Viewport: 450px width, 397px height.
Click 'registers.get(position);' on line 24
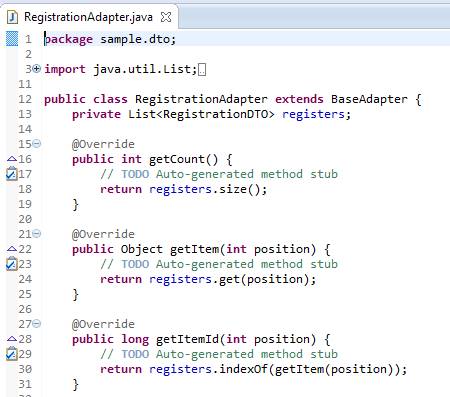[x=233, y=279]
